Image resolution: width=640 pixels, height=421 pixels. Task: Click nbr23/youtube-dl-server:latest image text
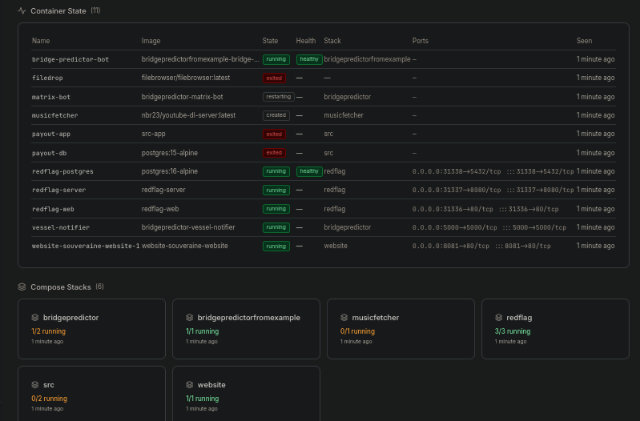click(189, 115)
